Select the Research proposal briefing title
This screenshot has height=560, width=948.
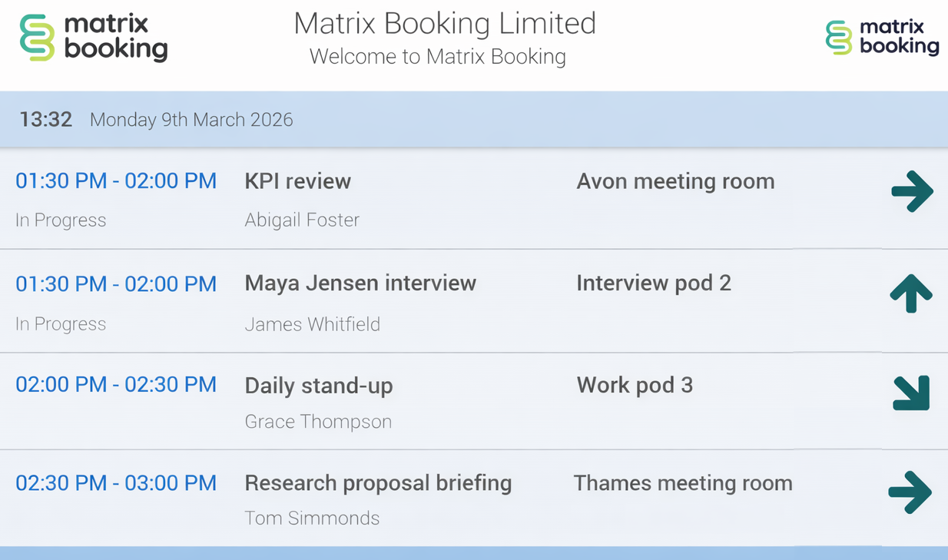tap(378, 483)
